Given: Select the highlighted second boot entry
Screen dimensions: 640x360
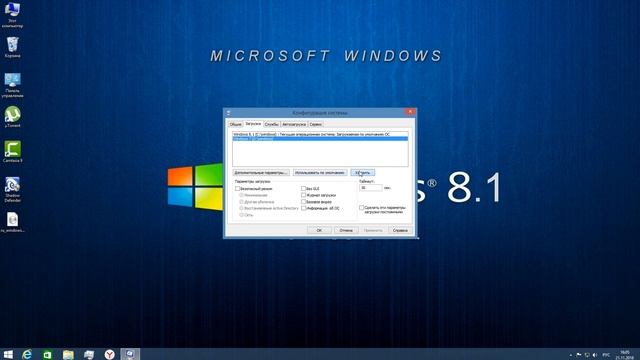Looking at the screenshot, I should click(x=320, y=139).
